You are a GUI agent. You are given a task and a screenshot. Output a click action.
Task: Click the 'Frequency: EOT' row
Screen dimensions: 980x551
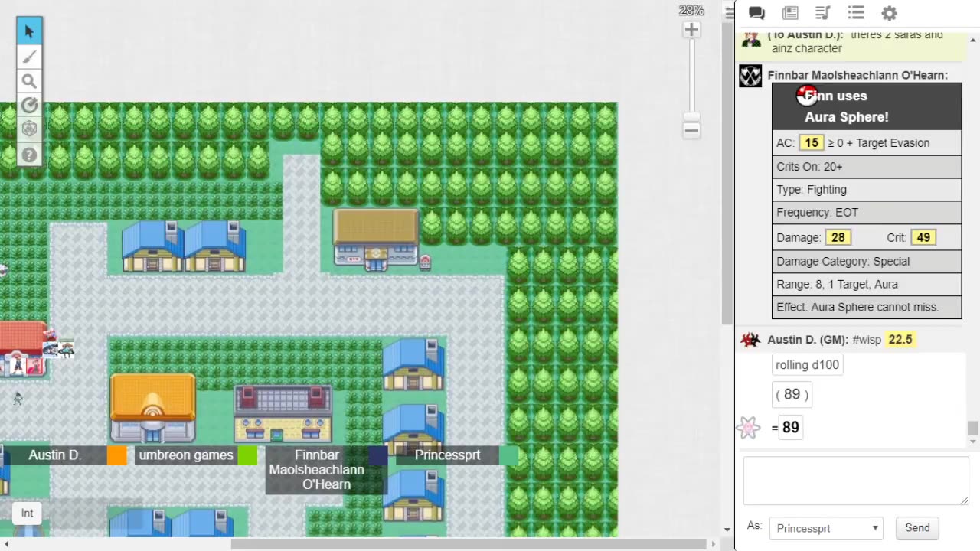pos(867,213)
